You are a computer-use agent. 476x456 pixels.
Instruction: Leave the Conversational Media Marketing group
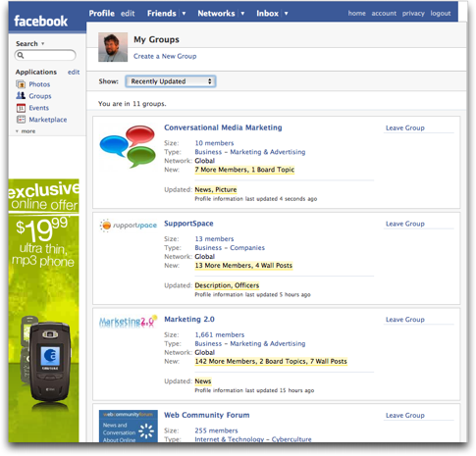point(405,127)
